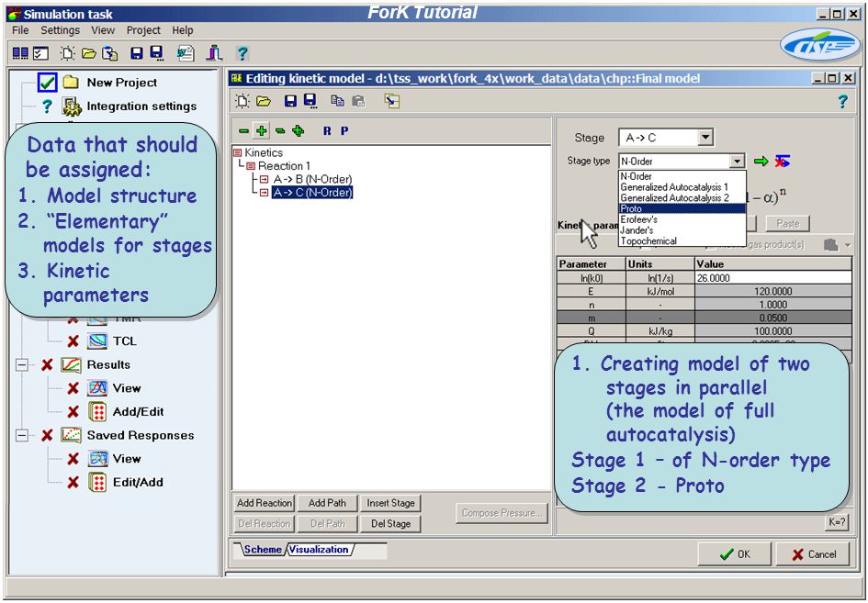Switch to the Scheme tab
The image size is (868, 603).
pyautogui.click(x=263, y=550)
